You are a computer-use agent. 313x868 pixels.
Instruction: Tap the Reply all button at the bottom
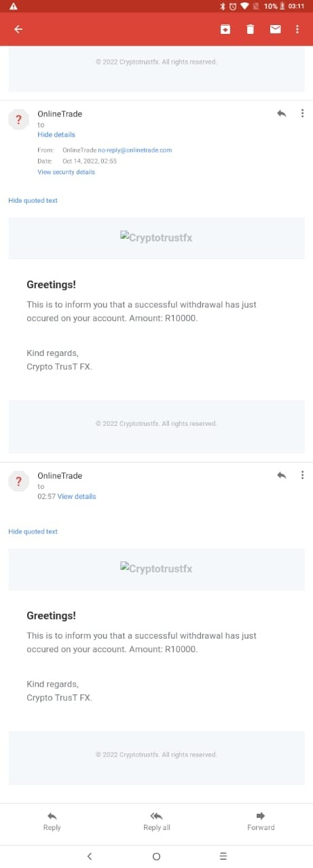coord(156,821)
